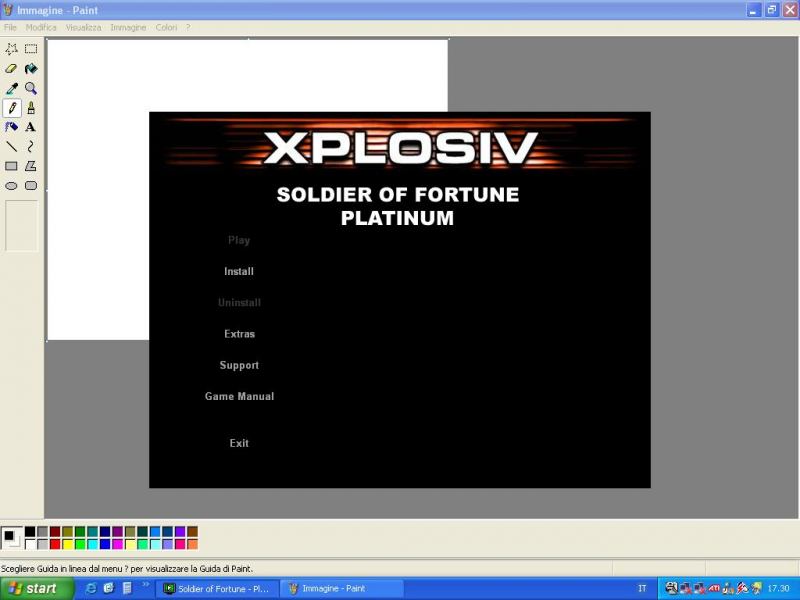Open Extras in the game launcher
Image resolution: width=800 pixels, height=600 pixels.
pyautogui.click(x=239, y=334)
